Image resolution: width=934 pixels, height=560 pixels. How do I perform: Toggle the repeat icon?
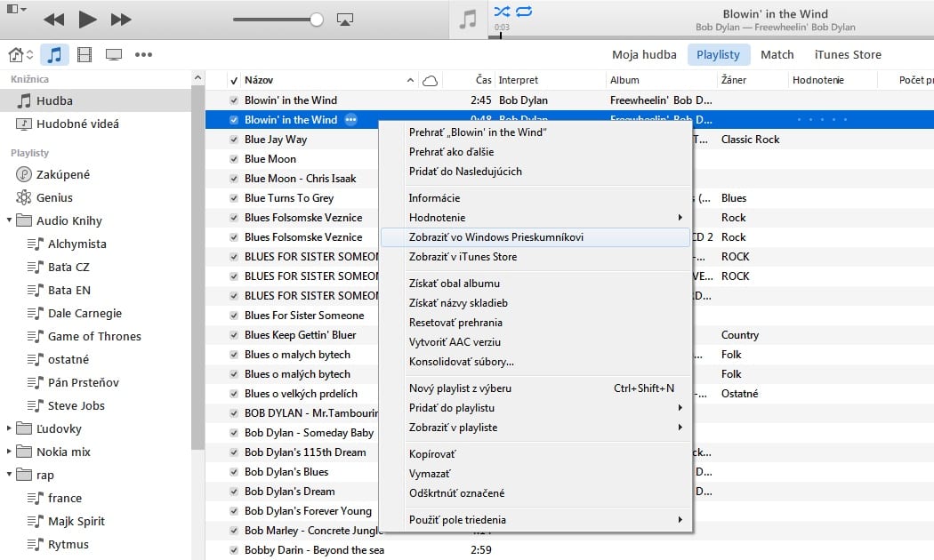[x=524, y=12]
